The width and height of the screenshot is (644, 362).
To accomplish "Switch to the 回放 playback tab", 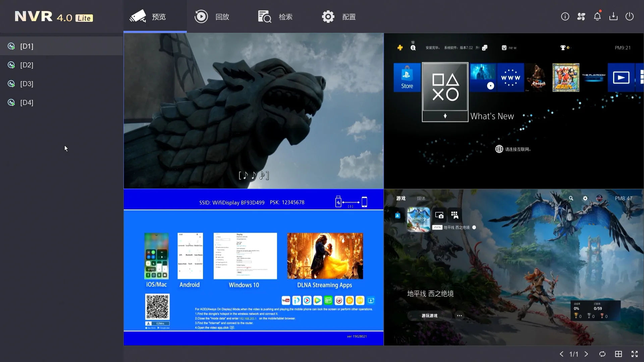I will click(212, 16).
